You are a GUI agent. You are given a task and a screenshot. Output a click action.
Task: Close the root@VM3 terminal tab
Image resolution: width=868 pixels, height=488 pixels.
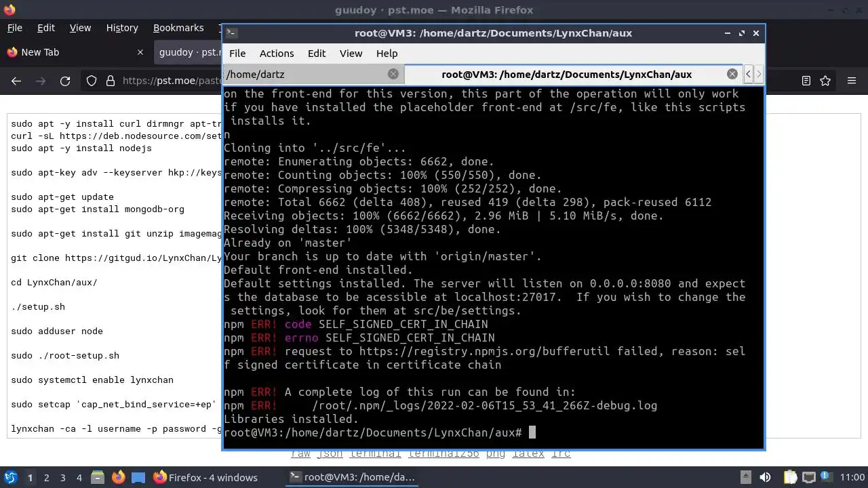click(732, 74)
